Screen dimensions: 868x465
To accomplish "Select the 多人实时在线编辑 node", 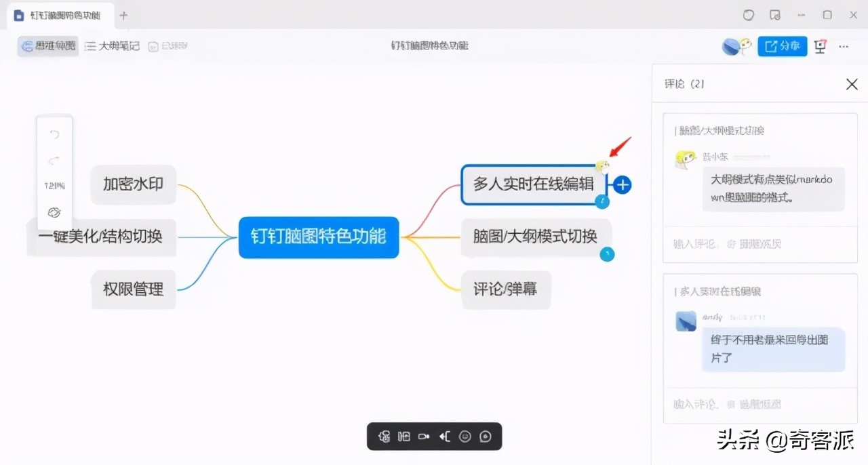I will click(x=534, y=184).
